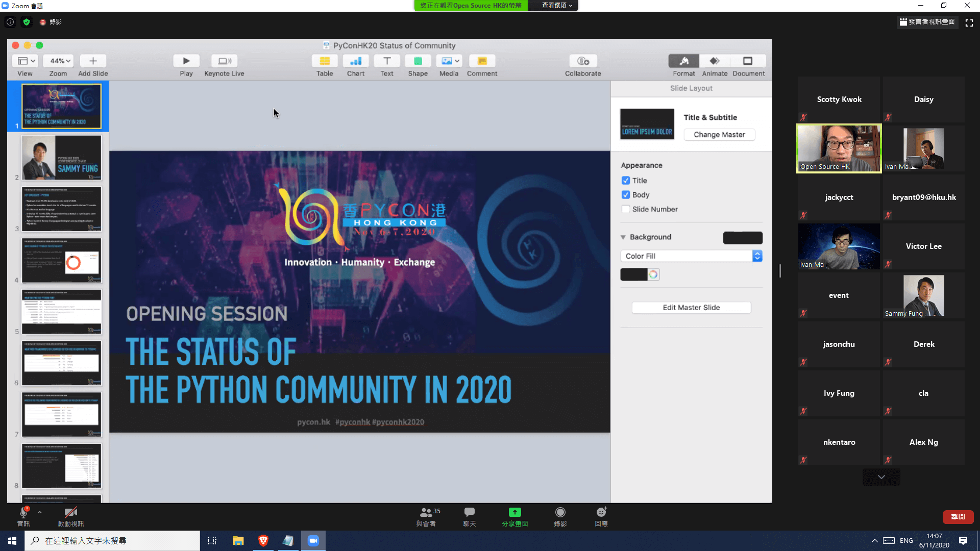Click the black color fill swatch

(x=634, y=274)
